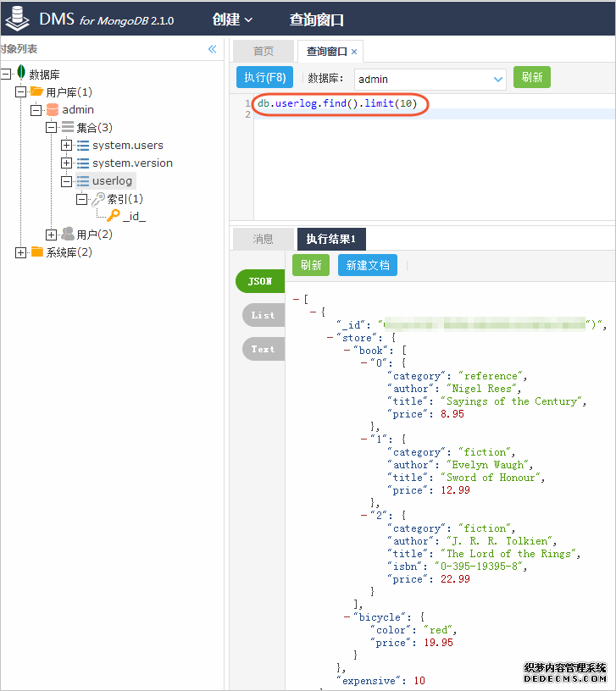Click the MongoDB leaf icon beside 数据库
The height and width of the screenshot is (691, 616).
[20, 74]
